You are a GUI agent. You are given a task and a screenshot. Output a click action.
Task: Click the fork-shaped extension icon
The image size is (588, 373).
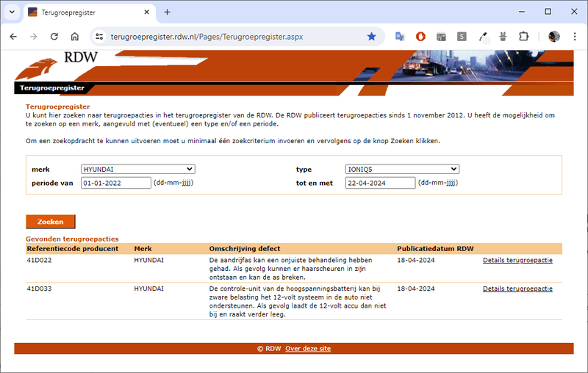[x=503, y=36]
